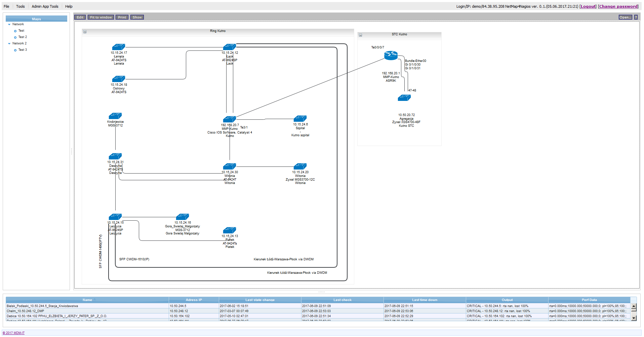The width and height of the screenshot is (644, 337).
Task: Click table scrollbar up arrow
Action: tap(634, 306)
